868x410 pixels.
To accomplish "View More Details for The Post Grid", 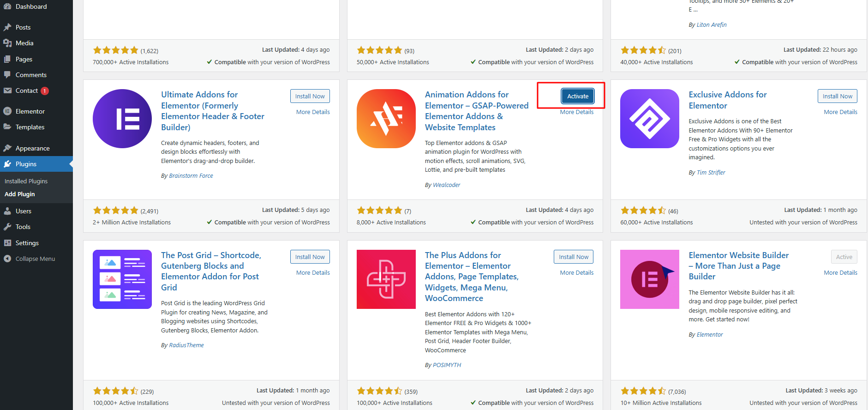I will pyautogui.click(x=313, y=272).
